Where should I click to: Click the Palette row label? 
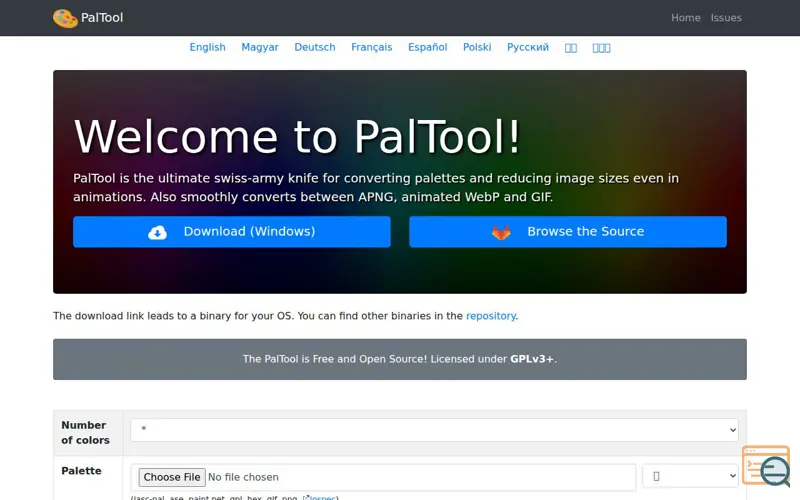point(81,470)
